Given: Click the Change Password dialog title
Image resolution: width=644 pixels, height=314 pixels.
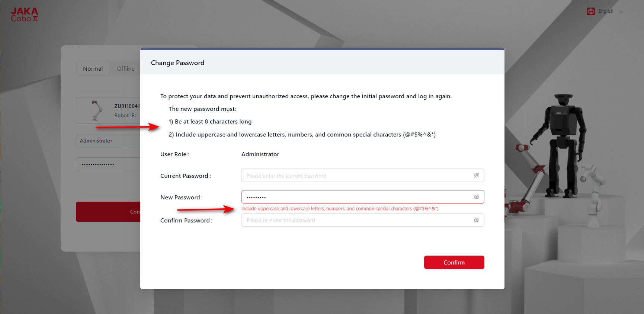Looking at the screenshot, I should coord(177,63).
